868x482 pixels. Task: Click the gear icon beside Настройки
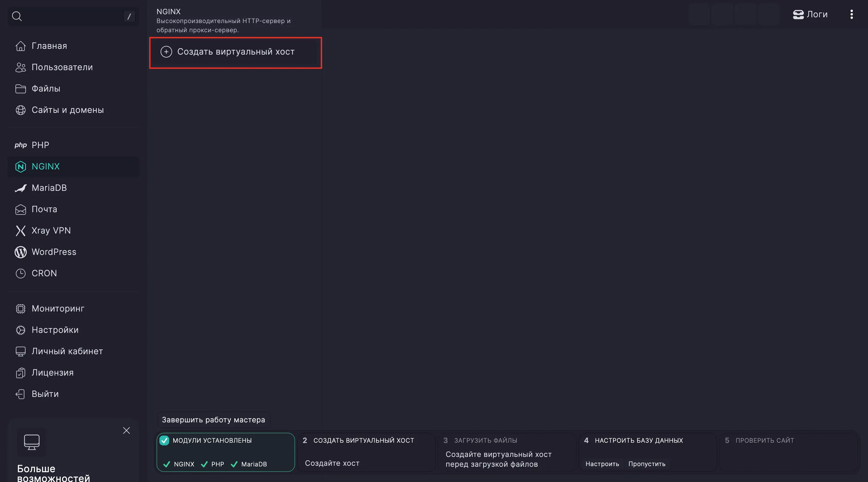click(20, 330)
